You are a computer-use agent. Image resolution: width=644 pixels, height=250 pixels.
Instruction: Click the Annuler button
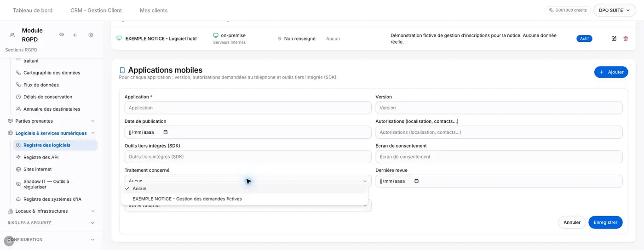pos(572,222)
